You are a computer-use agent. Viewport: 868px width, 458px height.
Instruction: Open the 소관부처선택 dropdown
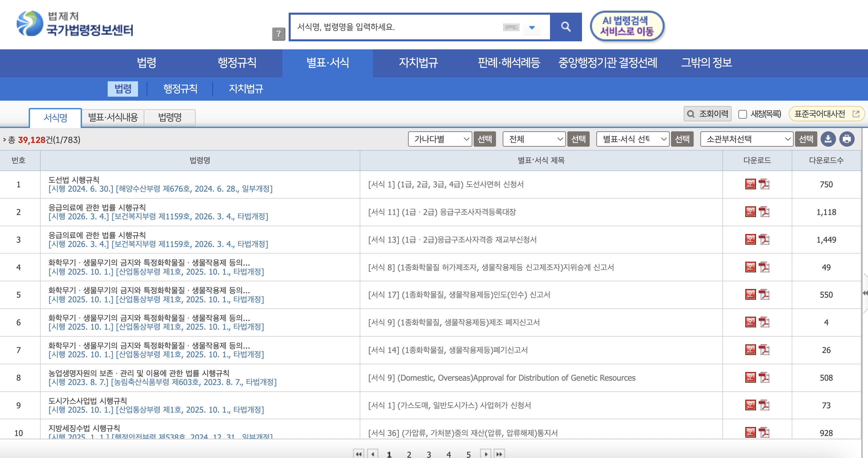point(746,139)
